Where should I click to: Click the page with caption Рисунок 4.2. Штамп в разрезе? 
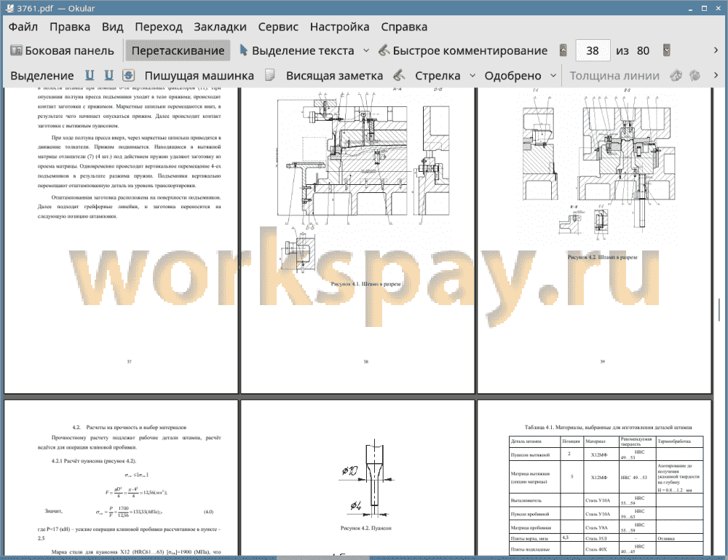[x=594, y=240]
